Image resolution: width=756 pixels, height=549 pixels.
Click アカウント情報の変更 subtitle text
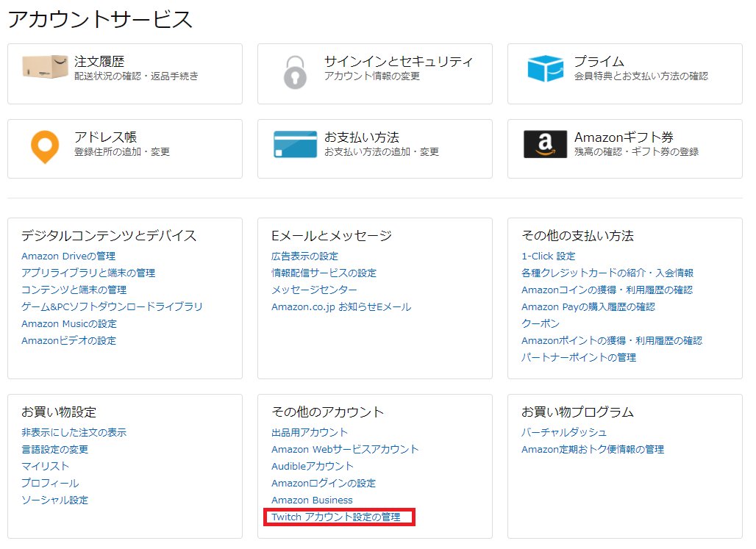tap(371, 76)
